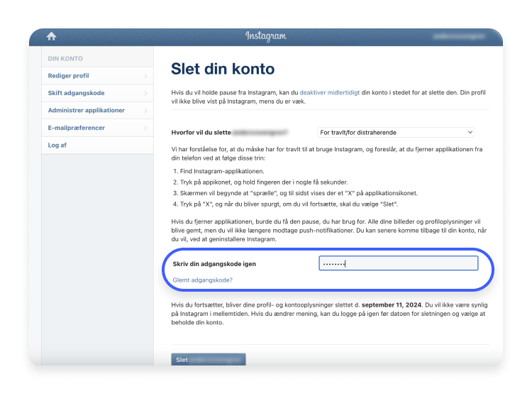The image size is (532, 396).
Task: Click step 3 about the screen starting to sprælle
Action: (x=295, y=193)
